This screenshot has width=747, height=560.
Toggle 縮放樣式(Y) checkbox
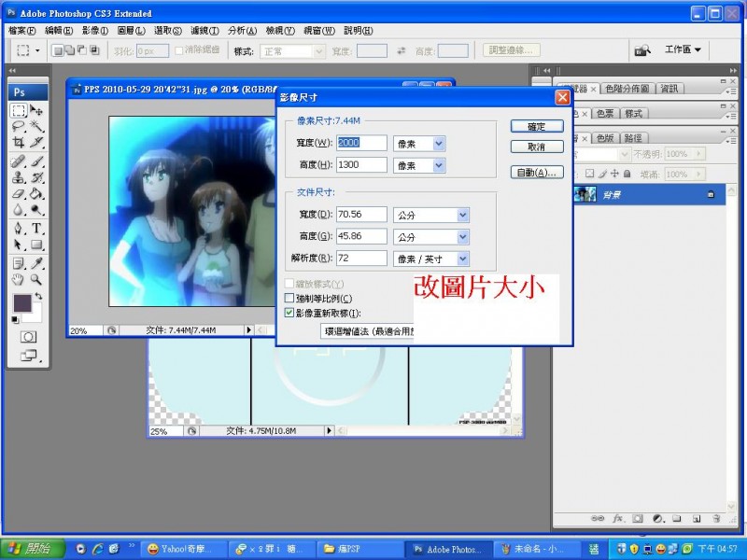289,284
